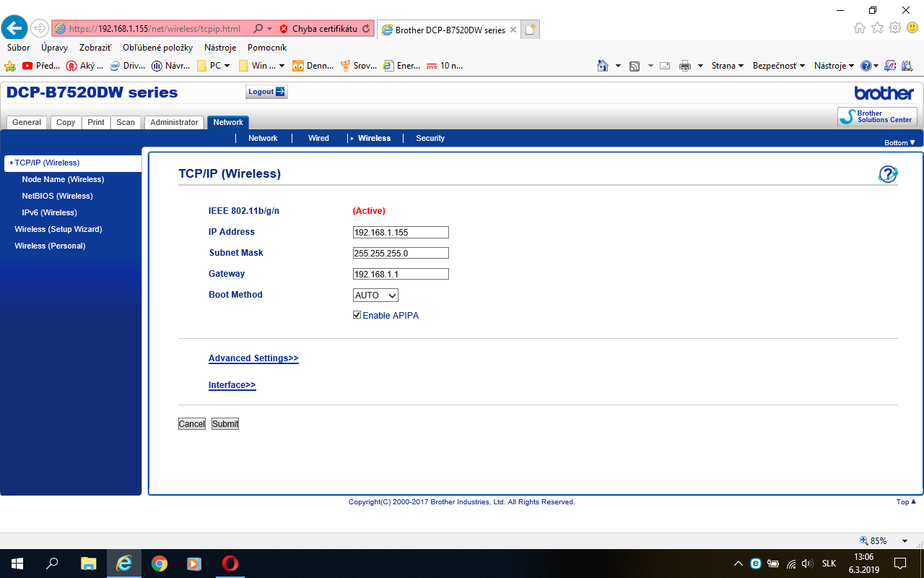Click the Logout button

point(266,92)
